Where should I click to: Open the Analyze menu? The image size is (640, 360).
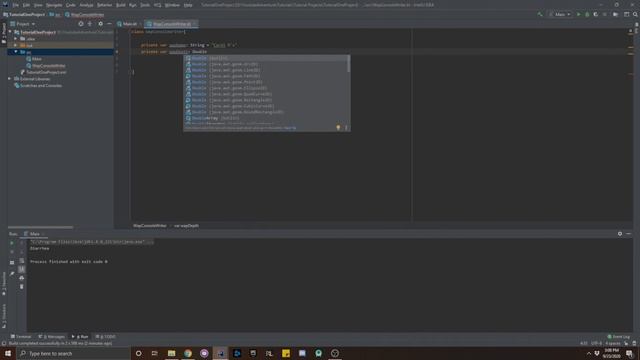pos(86,5)
